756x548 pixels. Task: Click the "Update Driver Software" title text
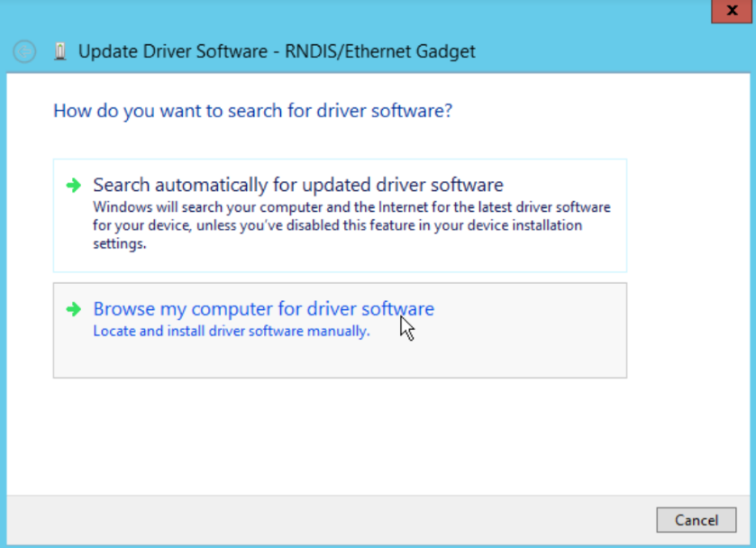click(171, 51)
